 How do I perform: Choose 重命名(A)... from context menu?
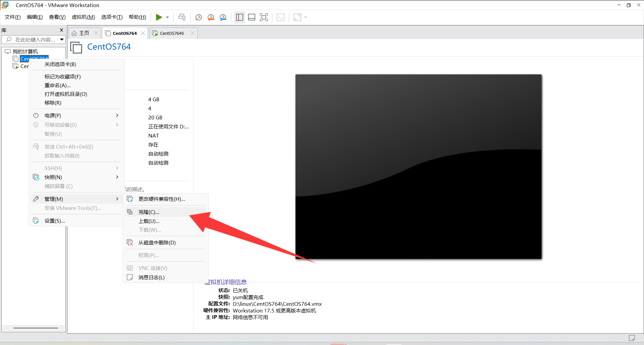58,85
